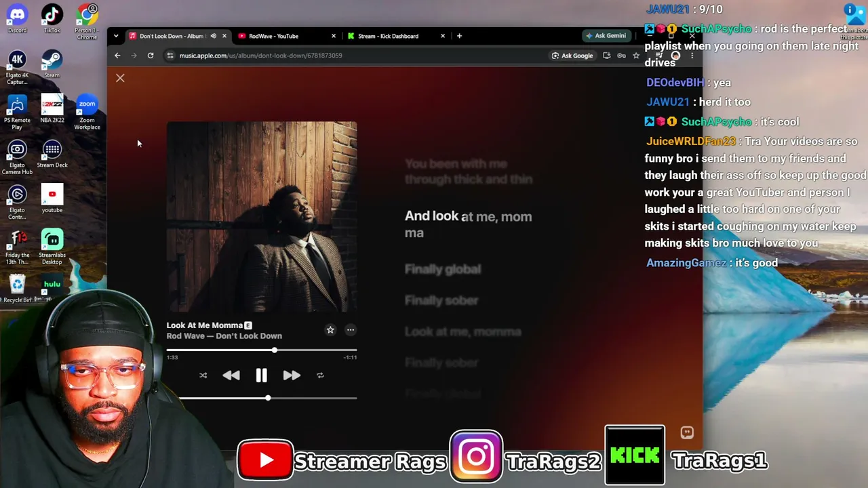Open the TikTok desktop shortcut
The height and width of the screenshot is (488, 868).
[x=52, y=18]
